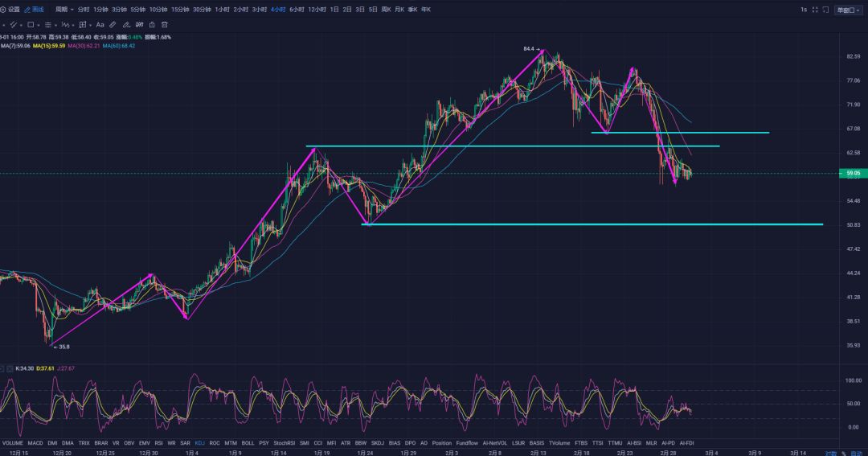The width and height of the screenshot is (868, 456).
Task: Expand the parallel line tool options
Action: [21, 25]
